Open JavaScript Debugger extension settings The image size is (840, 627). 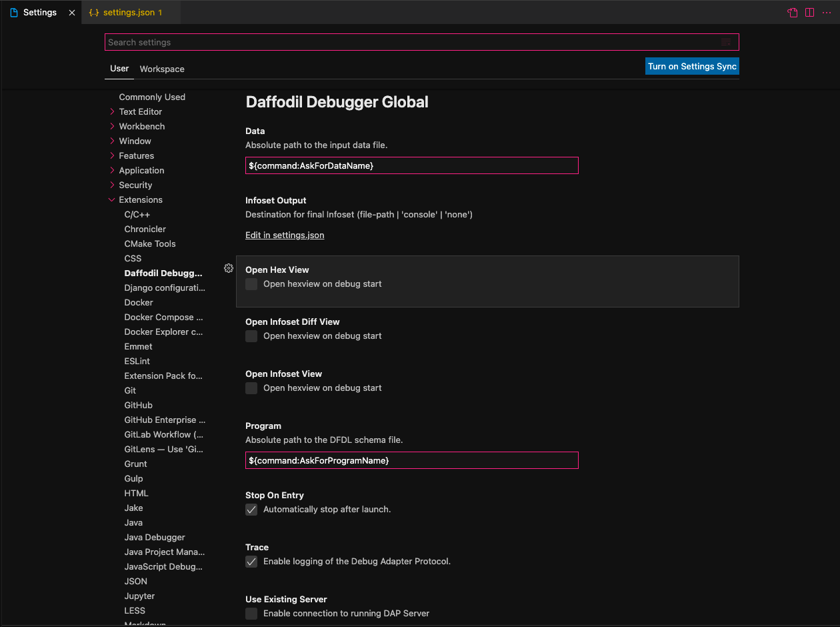tap(163, 566)
